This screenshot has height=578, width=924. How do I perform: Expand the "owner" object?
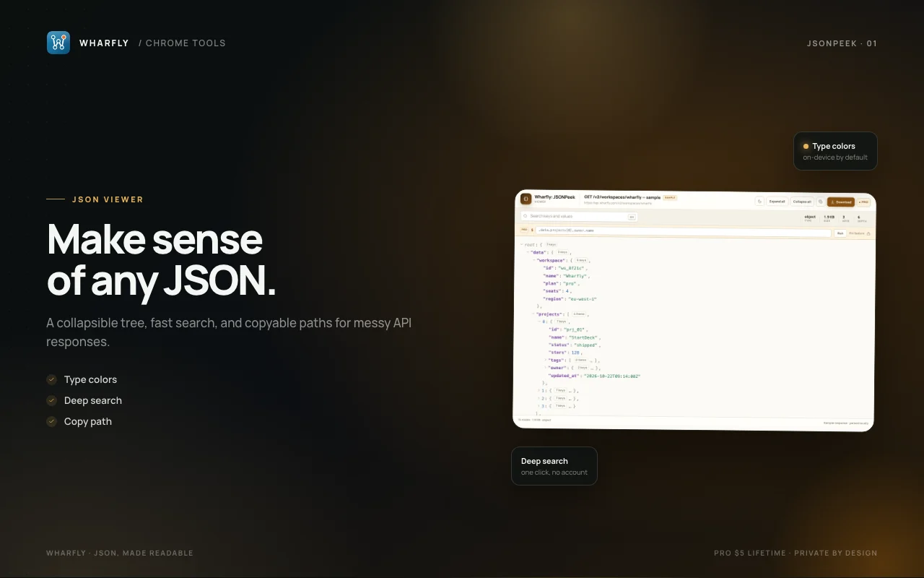(x=545, y=368)
